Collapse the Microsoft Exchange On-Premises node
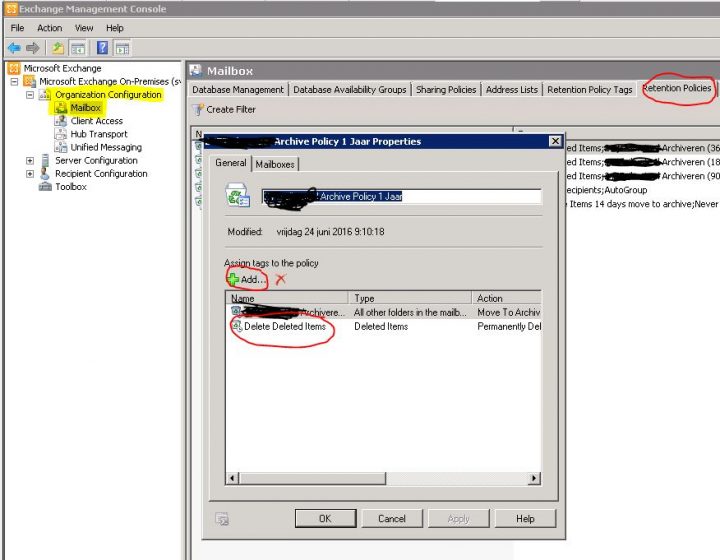Screen dimensions: 720x560 coord(15,82)
